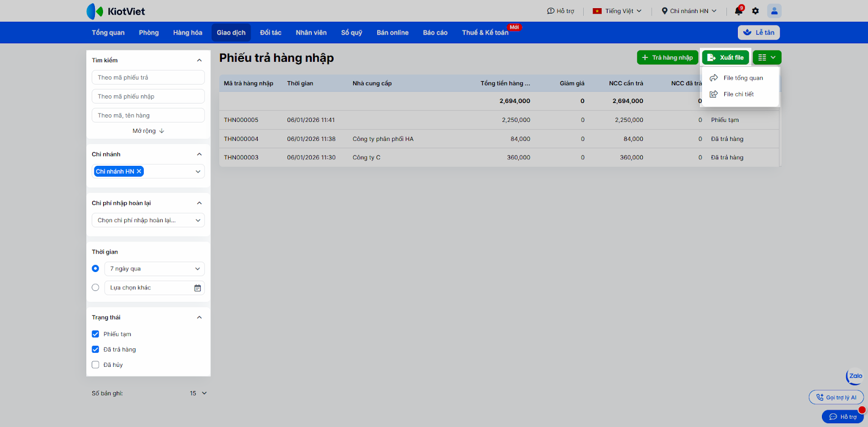The height and width of the screenshot is (427, 868).
Task: Open Giao dịch menu
Action: click(x=231, y=33)
